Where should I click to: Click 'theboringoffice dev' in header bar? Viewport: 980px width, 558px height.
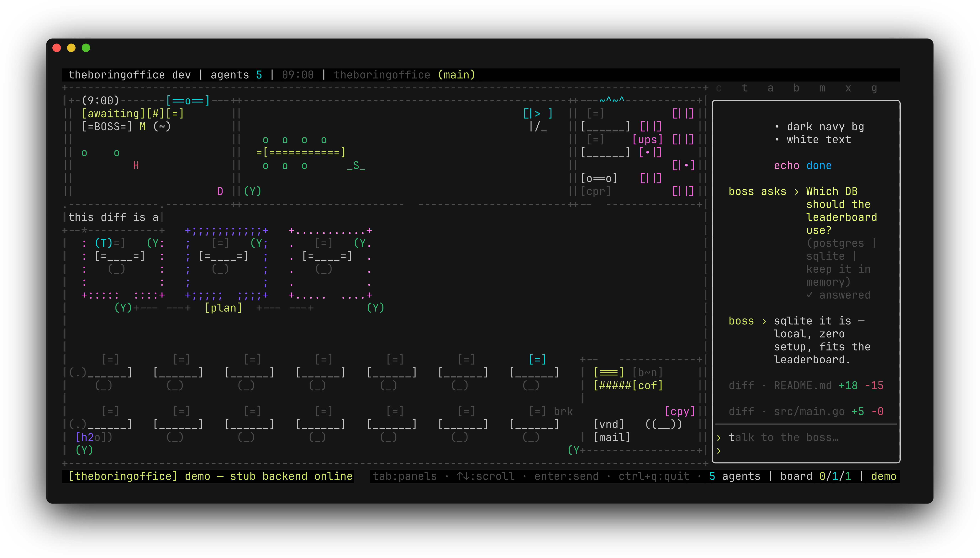[129, 75]
